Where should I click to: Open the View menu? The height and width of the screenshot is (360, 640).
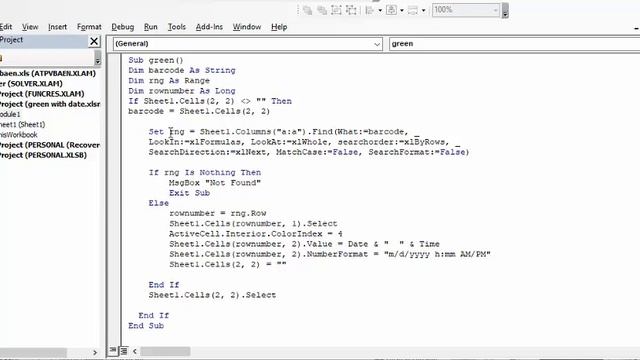pos(30,27)
